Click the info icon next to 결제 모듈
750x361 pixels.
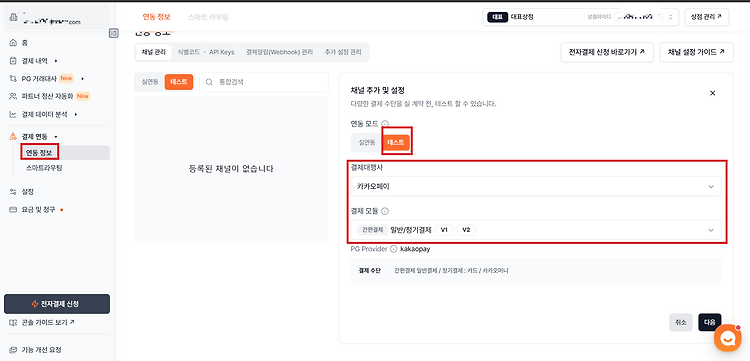tap(385, 210)
